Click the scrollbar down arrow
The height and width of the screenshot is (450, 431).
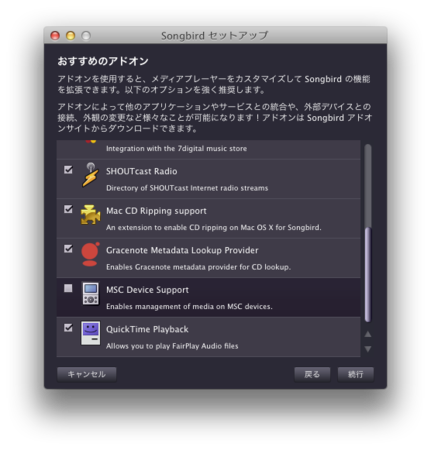click(x=368, y=349)
